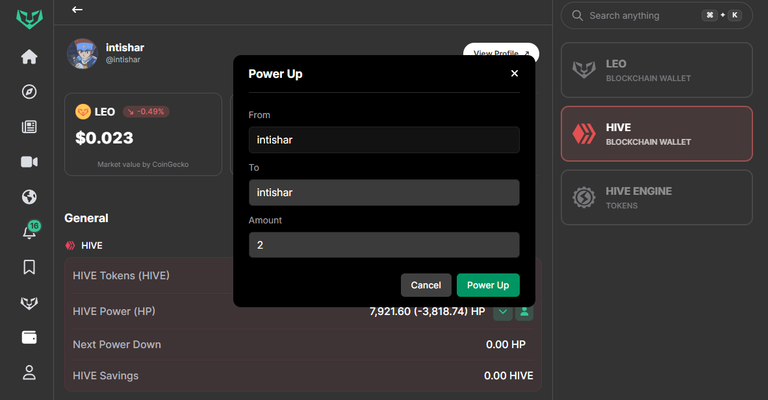Click the 0.00 HP next power down value
The width and height of the screenshot is (768, 400).
coord(505,345)
